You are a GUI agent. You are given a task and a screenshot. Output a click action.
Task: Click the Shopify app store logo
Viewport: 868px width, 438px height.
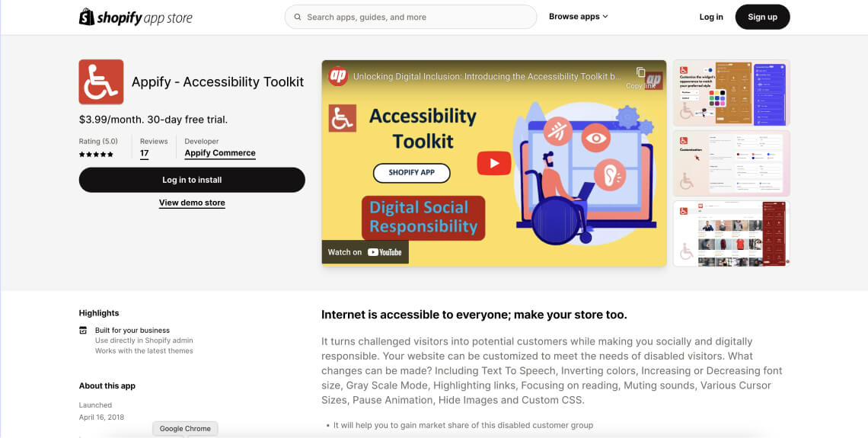tap(136, 17)
